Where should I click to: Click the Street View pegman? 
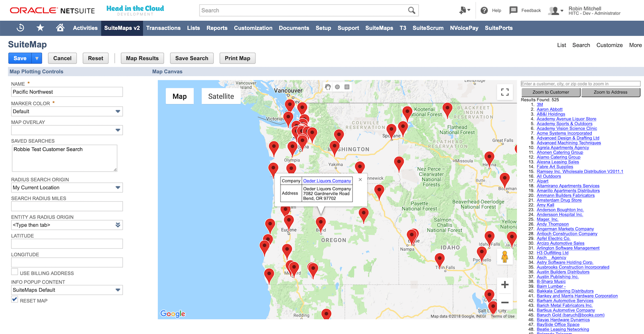[505, 256]
